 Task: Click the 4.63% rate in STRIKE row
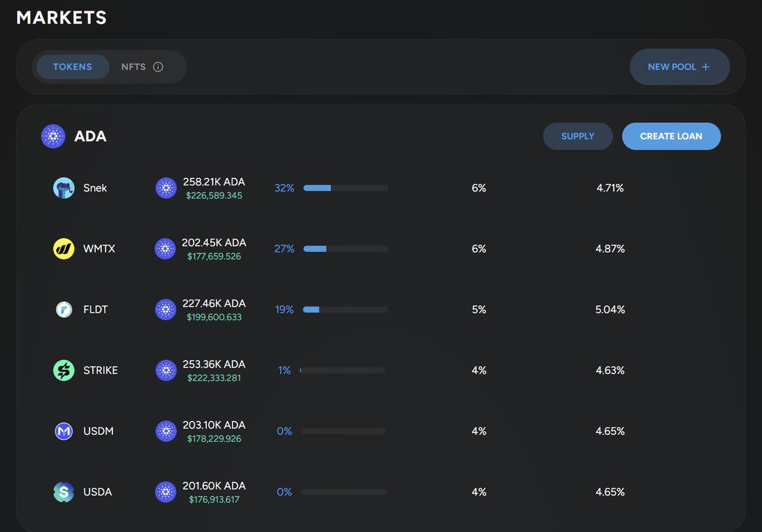tap(610, 370)
